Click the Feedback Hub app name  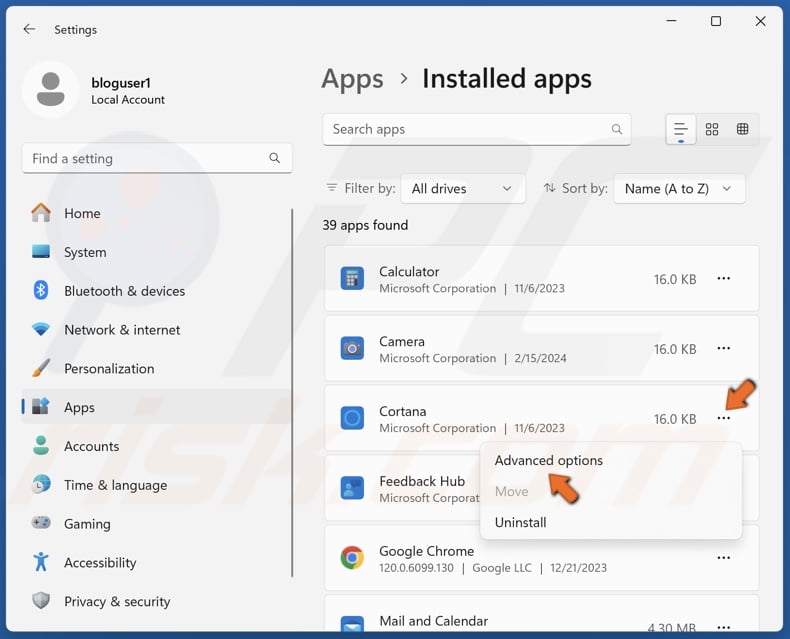click(422, 481)
